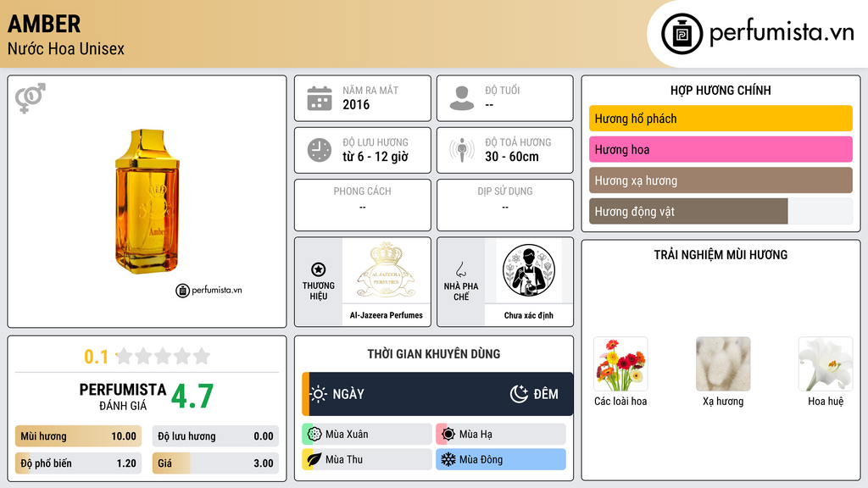Click the Giá 3.00 score bar
This screenshot has height=488, width=868.
click(x=215, y=463)
